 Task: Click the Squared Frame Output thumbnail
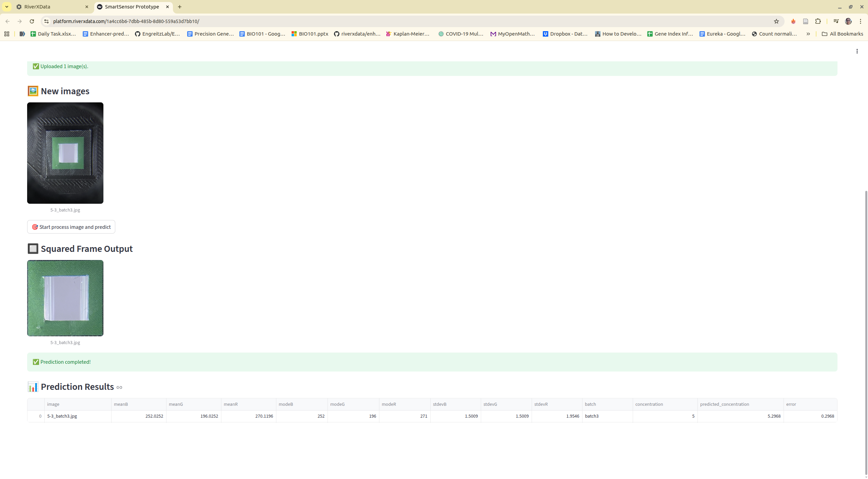coord(65,298)
